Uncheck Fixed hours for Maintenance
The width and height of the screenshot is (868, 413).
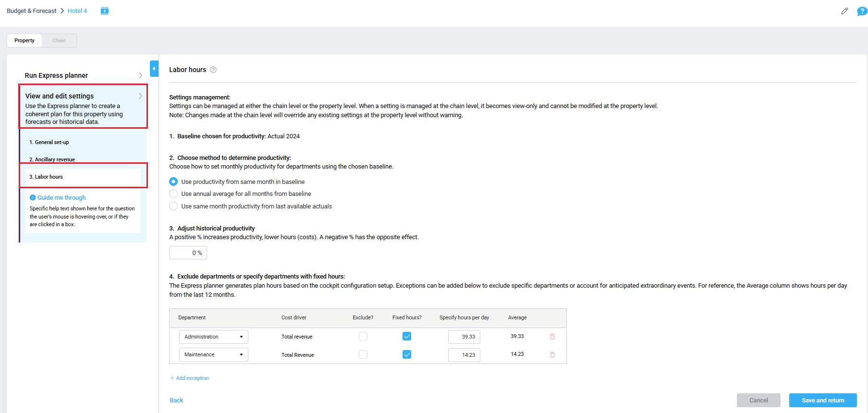point(407,354)
